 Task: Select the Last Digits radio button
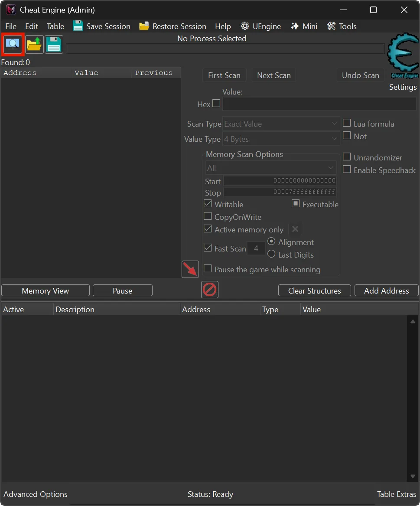click(272, 254)
